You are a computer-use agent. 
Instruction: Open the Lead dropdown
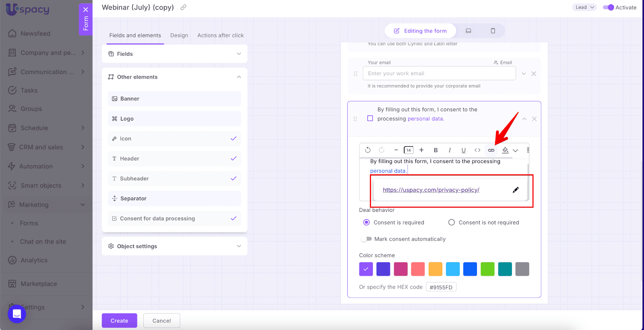coord(584,7)
